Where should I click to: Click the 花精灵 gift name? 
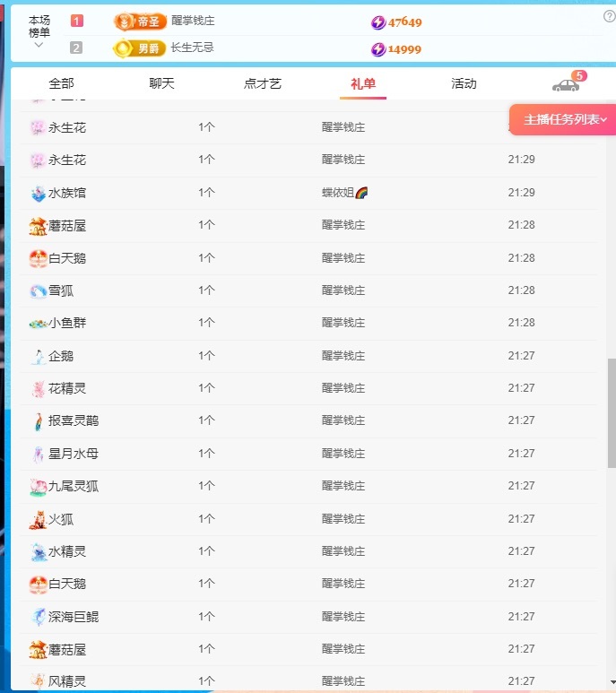(x=67, y=388)
